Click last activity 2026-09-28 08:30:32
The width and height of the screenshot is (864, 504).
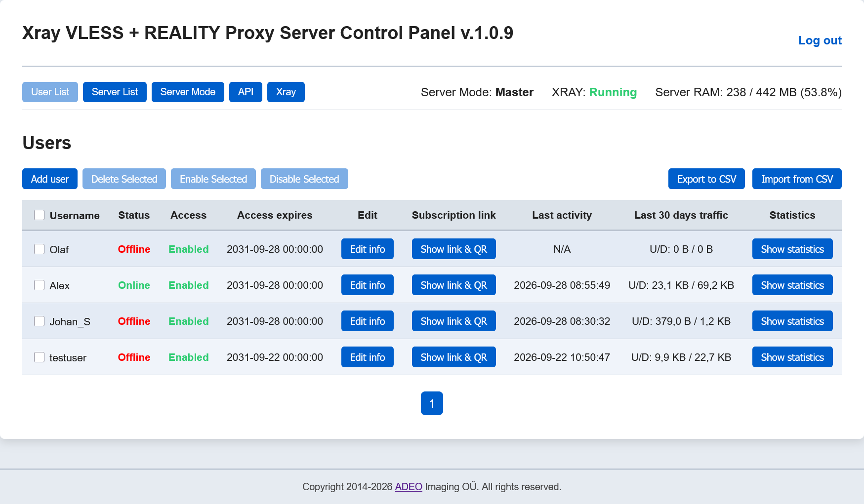point(562,321)
